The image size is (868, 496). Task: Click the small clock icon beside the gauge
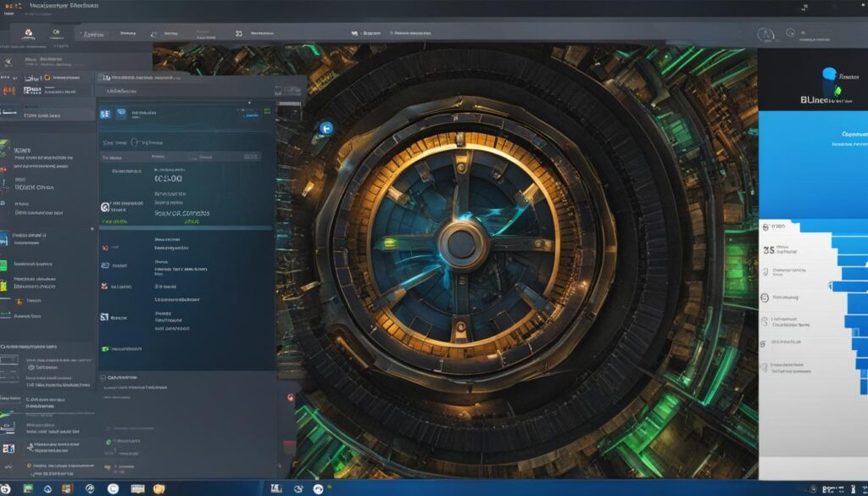pyautogui.click(x=791, y=33)
